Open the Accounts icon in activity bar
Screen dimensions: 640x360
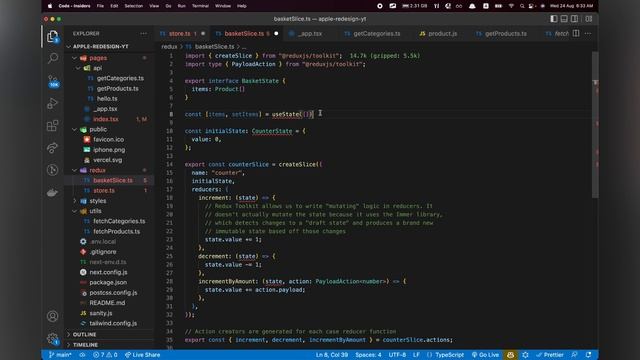click(53, 316)
